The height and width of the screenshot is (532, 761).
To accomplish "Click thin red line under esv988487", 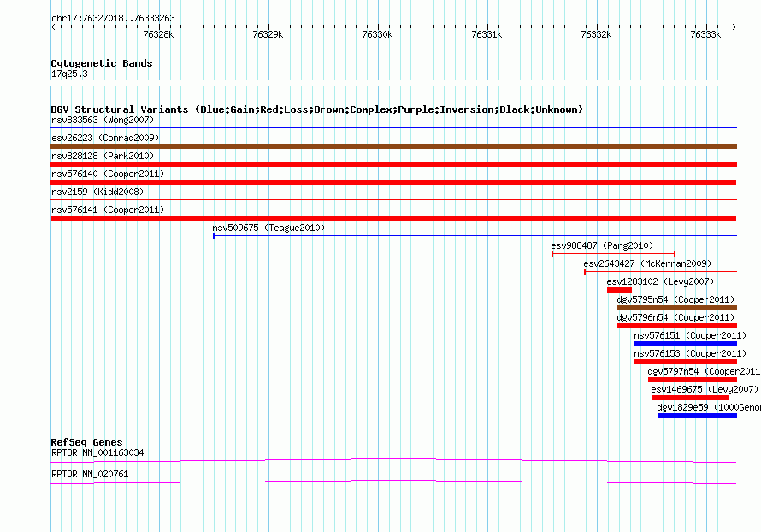I will 613,254.
